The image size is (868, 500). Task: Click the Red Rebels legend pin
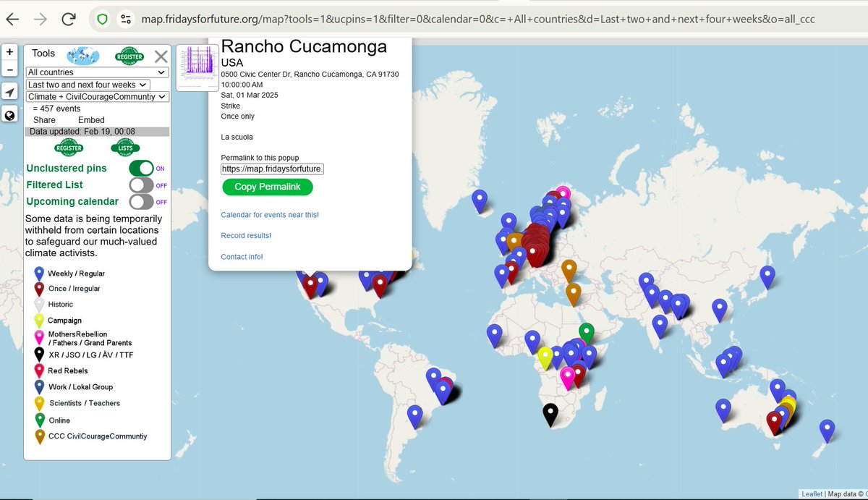(39, 370)
